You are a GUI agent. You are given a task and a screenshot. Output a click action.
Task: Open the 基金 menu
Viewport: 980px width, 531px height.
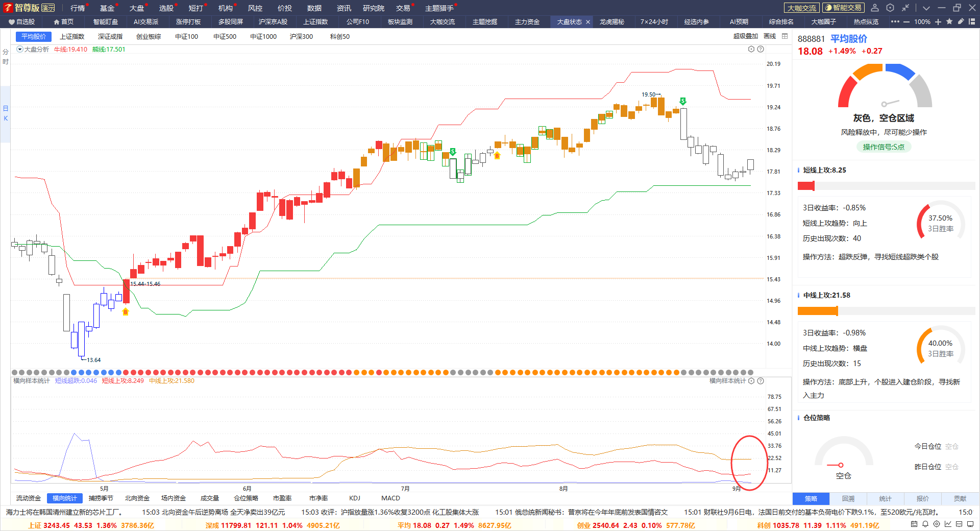tap(107, 8)
